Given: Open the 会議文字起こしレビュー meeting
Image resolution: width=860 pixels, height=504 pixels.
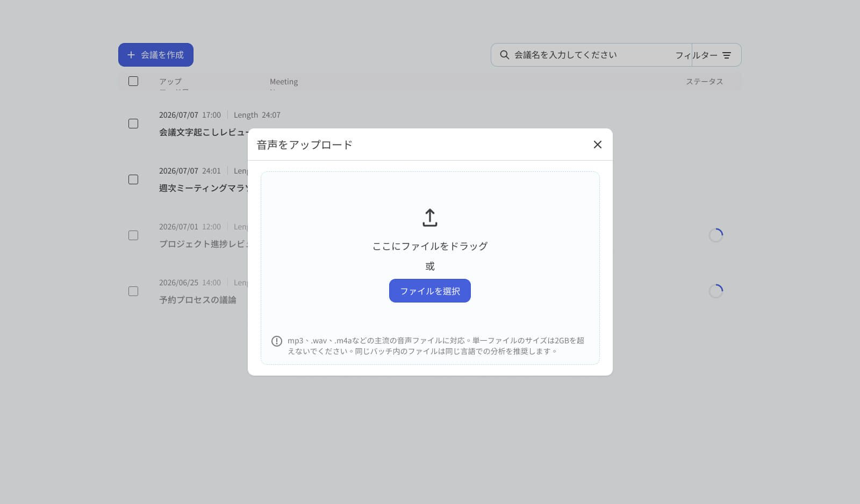Looking at the screenshot, I should point(203,132).
